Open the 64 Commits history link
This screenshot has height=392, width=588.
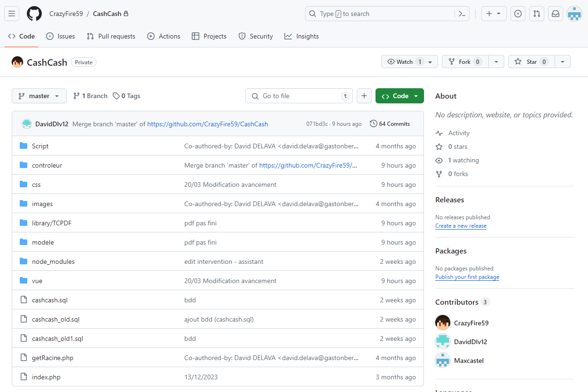(x=390, y=124)
